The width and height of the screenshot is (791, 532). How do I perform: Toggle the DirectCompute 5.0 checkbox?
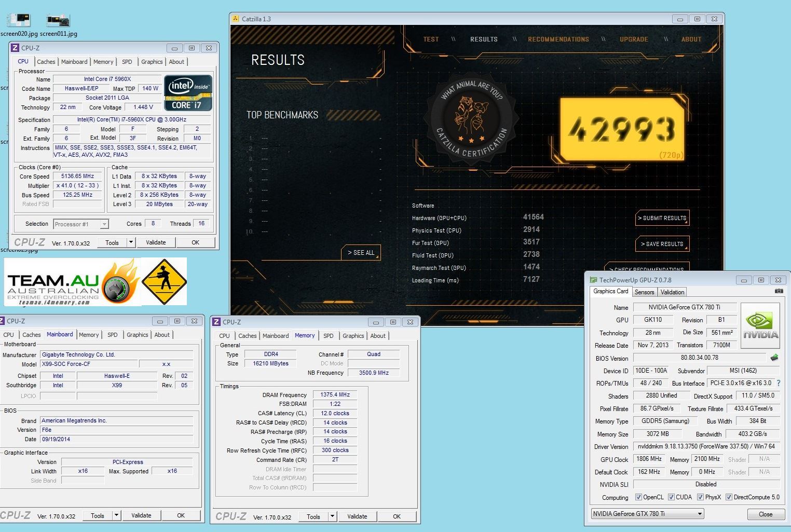tap(729, 497)
